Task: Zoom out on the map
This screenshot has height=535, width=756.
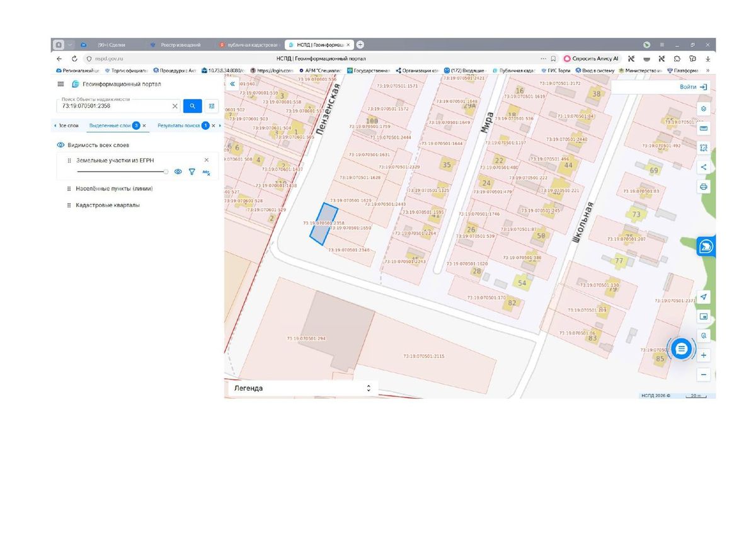Action: click(x=704, y=375)
